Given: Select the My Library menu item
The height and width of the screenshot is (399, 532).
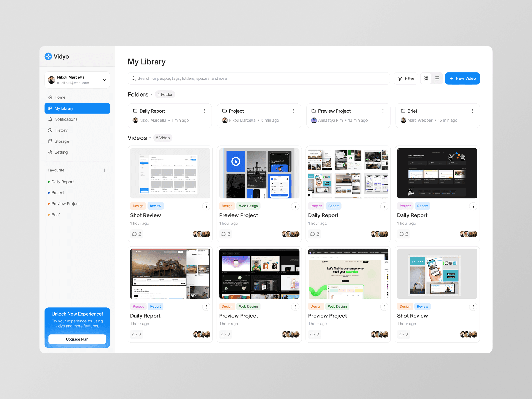Looking at the screenshot, I should point(77,108).
